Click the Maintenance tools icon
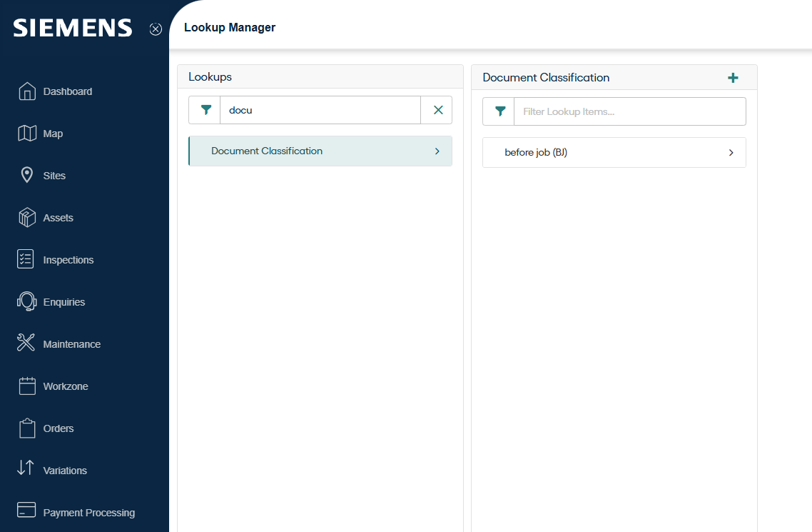The width and height of the screenshot is (812, 532). pos(26,343)
